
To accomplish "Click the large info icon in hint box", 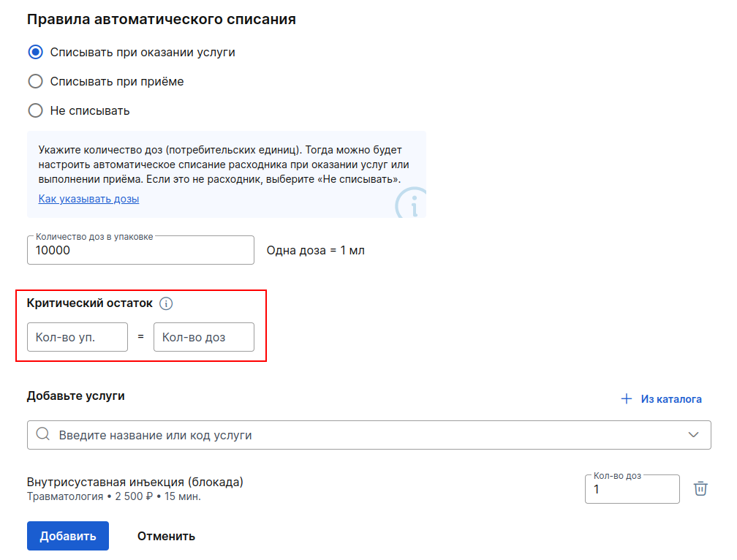I will point(411,203).
